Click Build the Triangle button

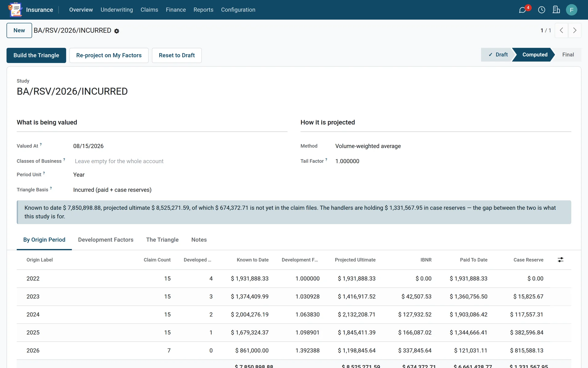[36, 56]
